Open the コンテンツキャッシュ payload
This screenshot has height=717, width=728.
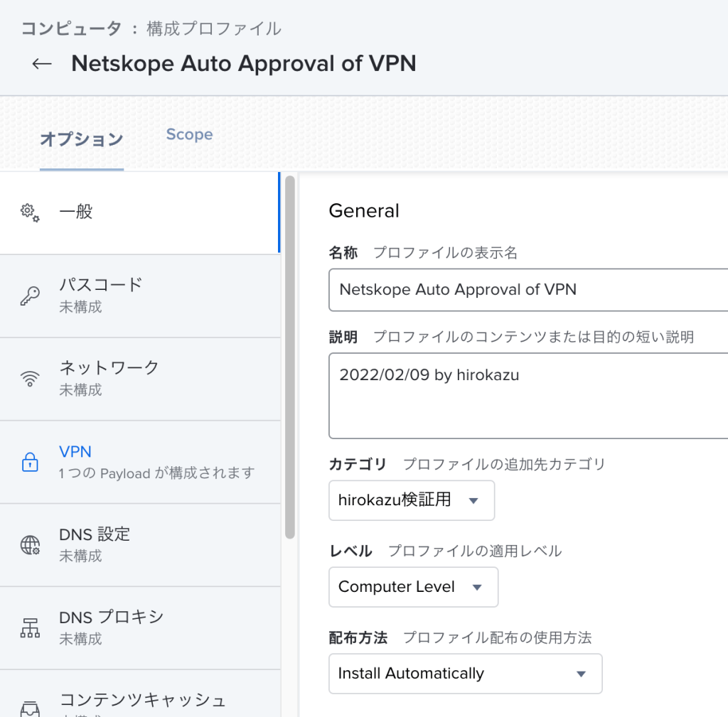pyautogui.click(x=140, y=694)
